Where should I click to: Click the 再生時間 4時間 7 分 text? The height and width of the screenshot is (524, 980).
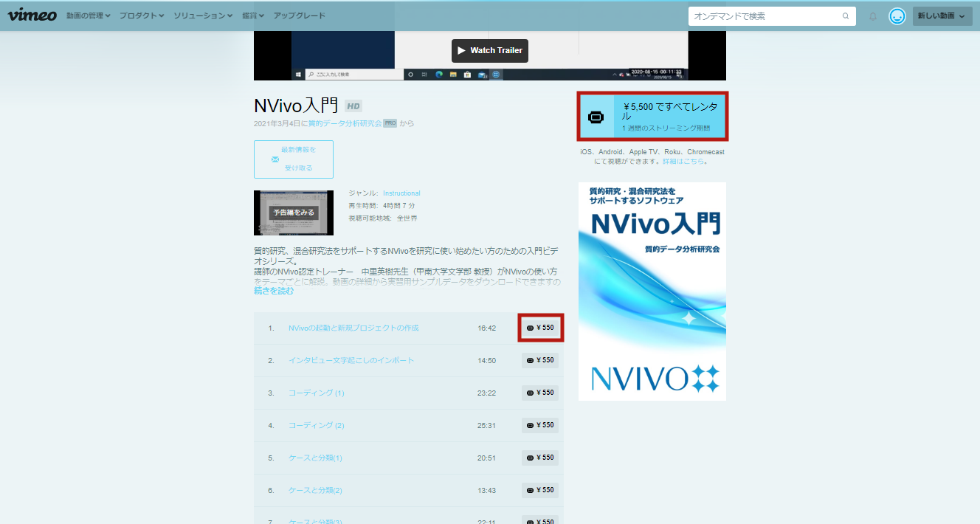coord(382,206)
